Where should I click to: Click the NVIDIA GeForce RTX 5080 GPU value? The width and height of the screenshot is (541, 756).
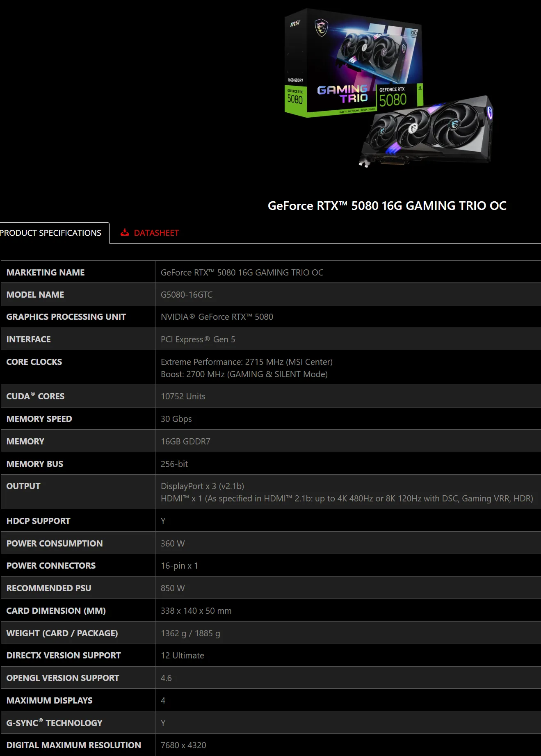217,317
